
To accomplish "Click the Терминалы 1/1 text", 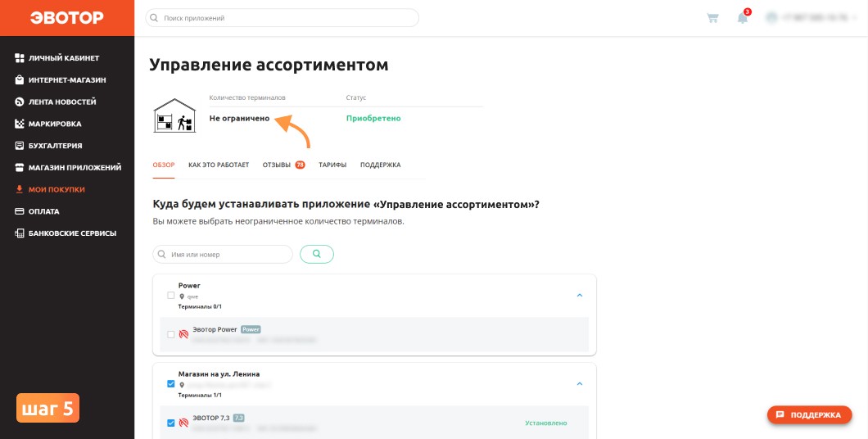I will 200,396.
